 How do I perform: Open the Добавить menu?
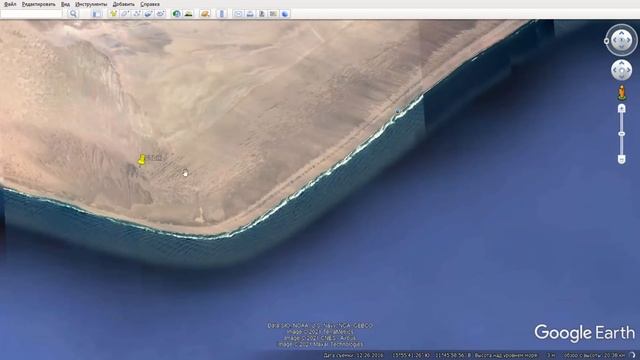[x=124, y=4]
